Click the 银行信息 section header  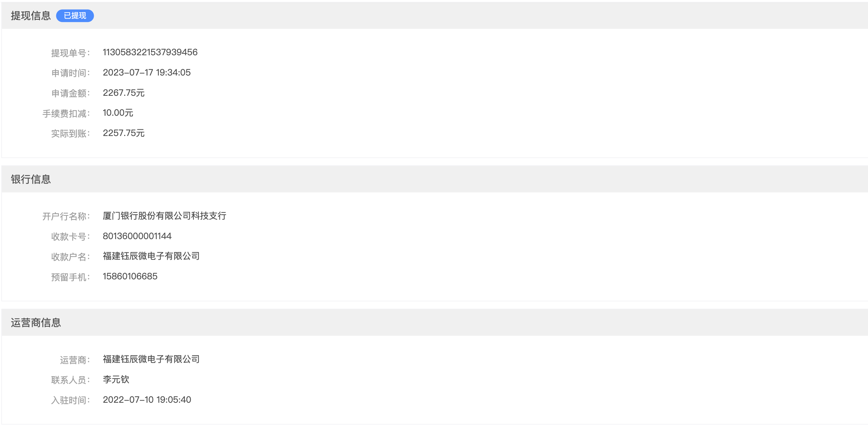pos(31,179)
